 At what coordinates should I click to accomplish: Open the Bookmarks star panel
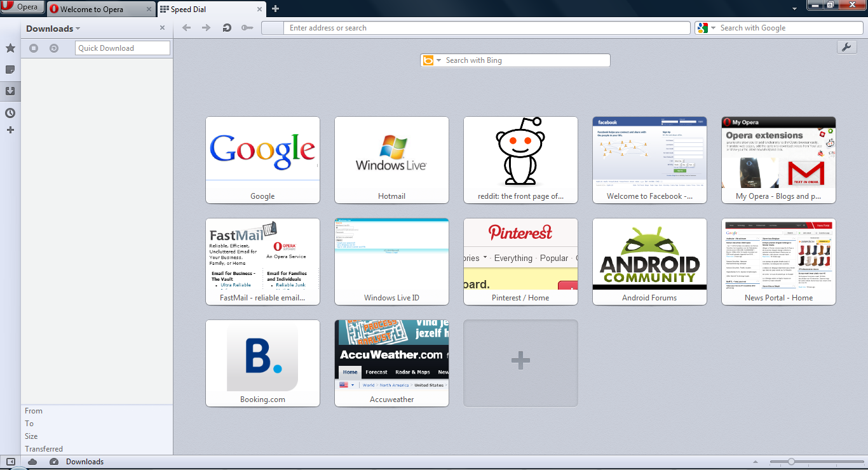(10, 48)
